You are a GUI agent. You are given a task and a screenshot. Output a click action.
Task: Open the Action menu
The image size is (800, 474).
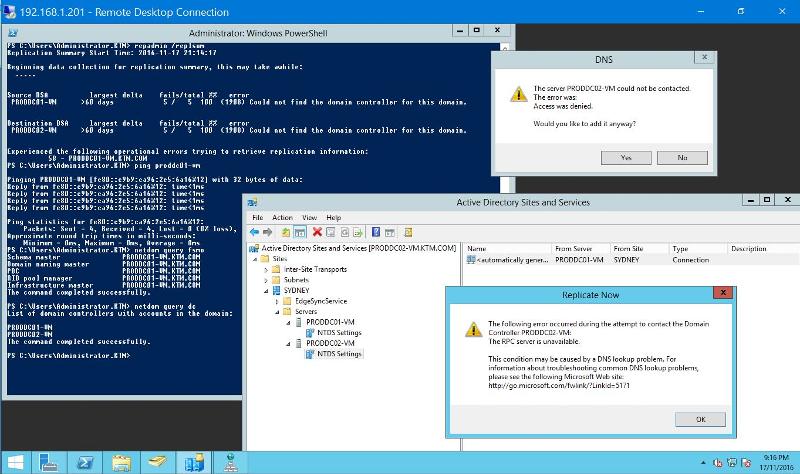(282, 217)
